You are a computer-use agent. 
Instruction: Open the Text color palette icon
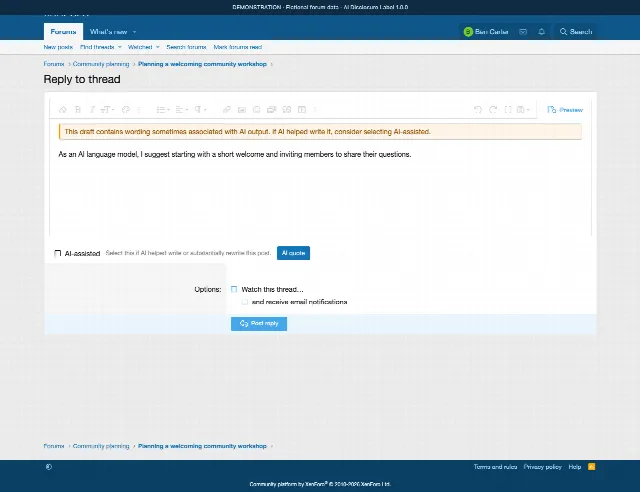point(126,109)
